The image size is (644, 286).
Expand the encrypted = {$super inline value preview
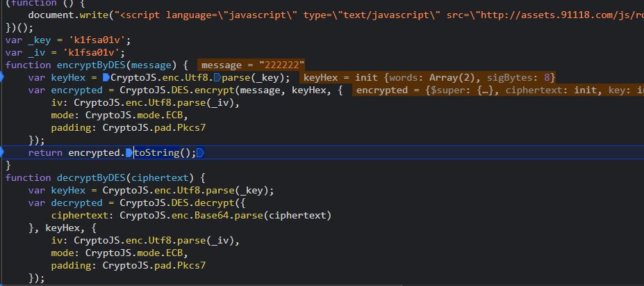(499, 90)
